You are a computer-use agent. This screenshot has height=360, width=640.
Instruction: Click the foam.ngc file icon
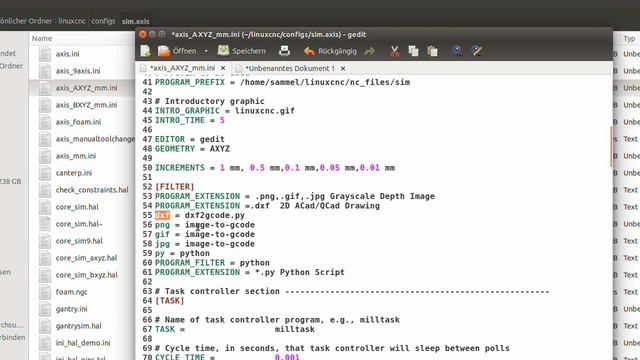pyautogui.click(x=45, y=292)
